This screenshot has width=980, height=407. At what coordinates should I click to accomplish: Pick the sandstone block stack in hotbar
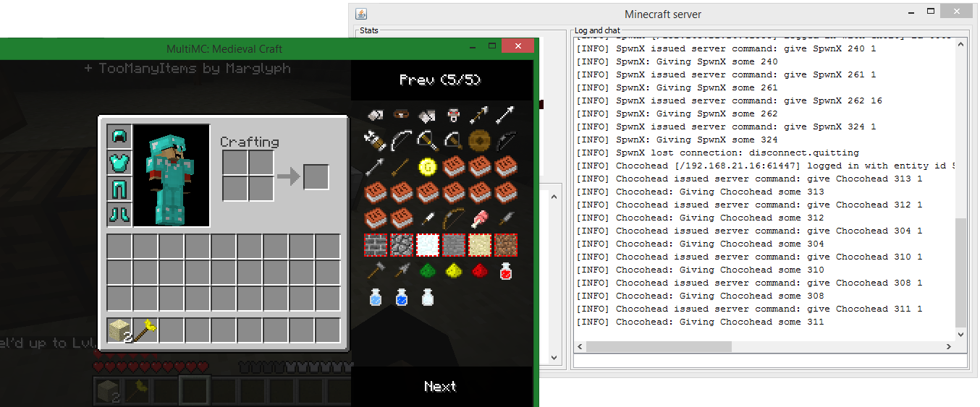pos(119,330)
